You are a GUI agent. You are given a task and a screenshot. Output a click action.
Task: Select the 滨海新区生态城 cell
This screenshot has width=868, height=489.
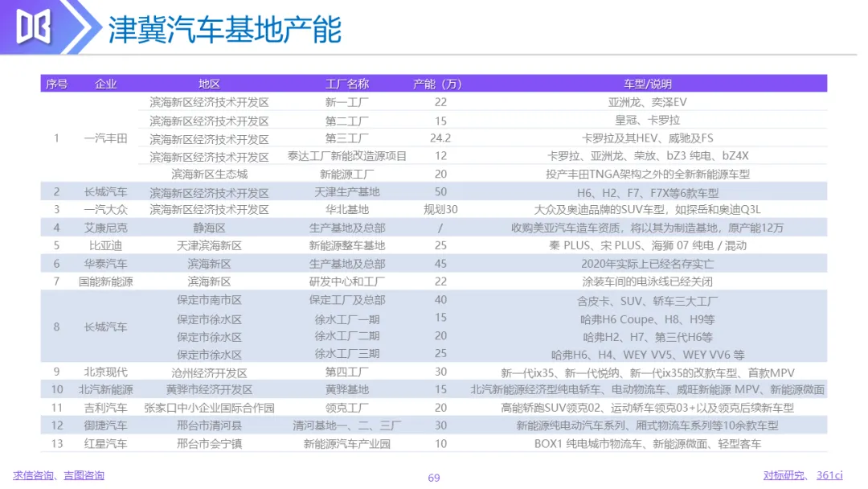coord(209,174)
